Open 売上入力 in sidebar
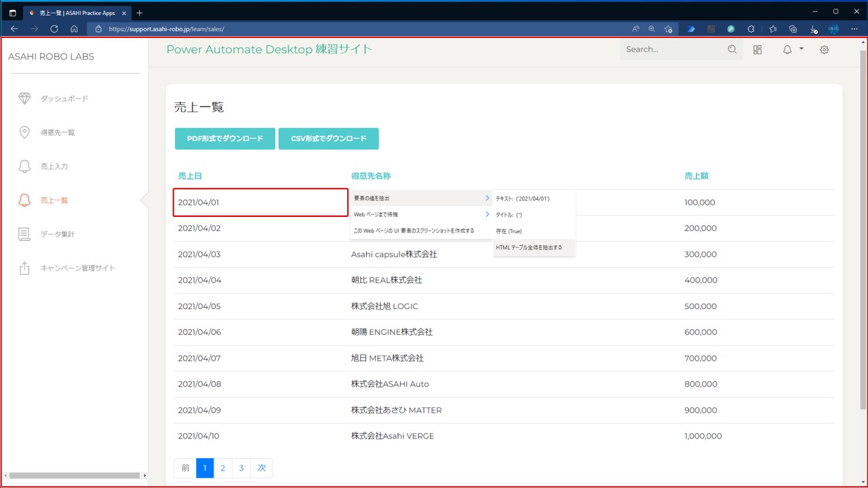This screenshot has height=488, width=868. [x=54, y=167]
